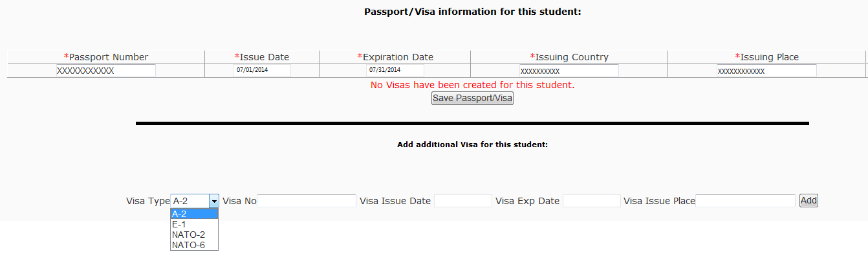This screenshot has height=254, width=868.
Task: Open the Visa Type combo box
Action: [195, 202]
